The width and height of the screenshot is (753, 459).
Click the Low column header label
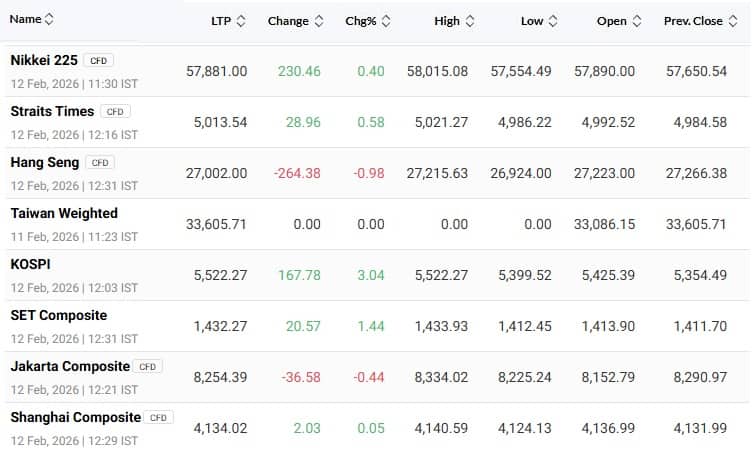point(532,21)
